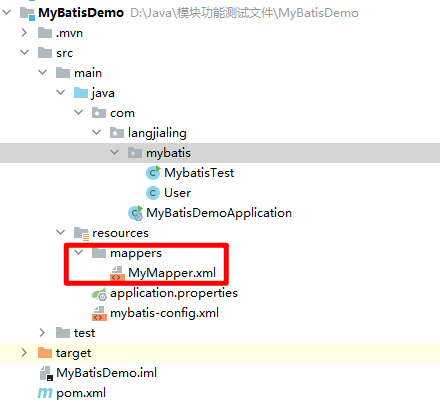Image resolution: width=440 pixels, height=402 pixels.
Task: Click the MyMapper.xml file icon
Action: coord(117,273)
